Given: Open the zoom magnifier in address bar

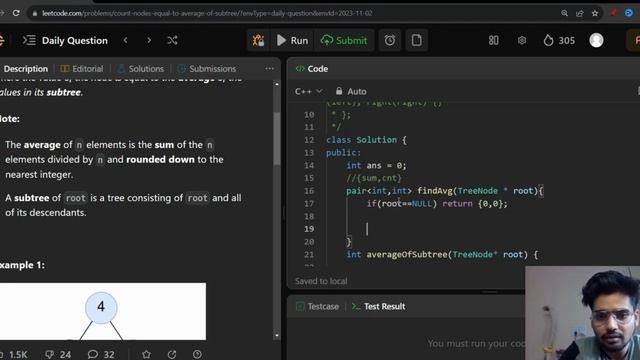Looking at the screenshot, I should pyautogui.click(x=564, y=13).
